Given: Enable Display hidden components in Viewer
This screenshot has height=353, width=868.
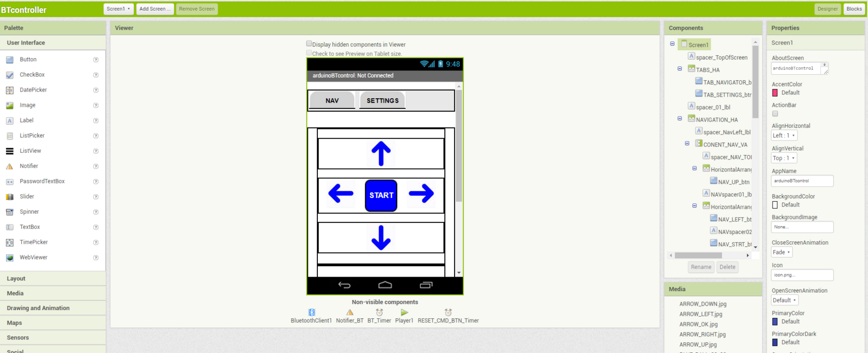Looking at the screenshot, I should click(x=309, y=44).
